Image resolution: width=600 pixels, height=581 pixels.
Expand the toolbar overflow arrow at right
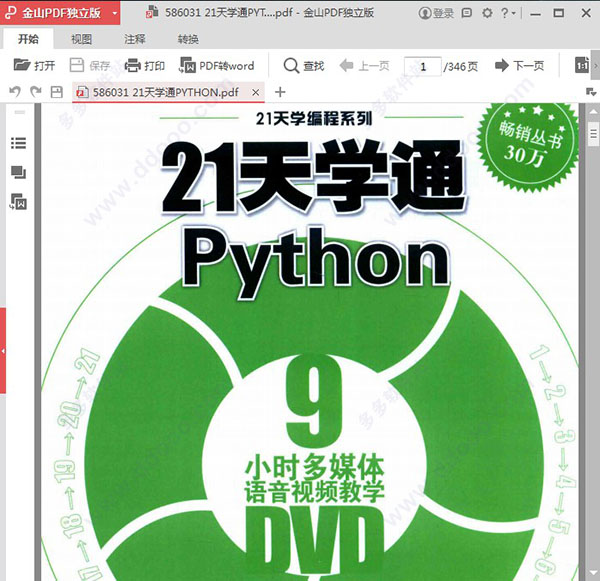coord(595,65)
